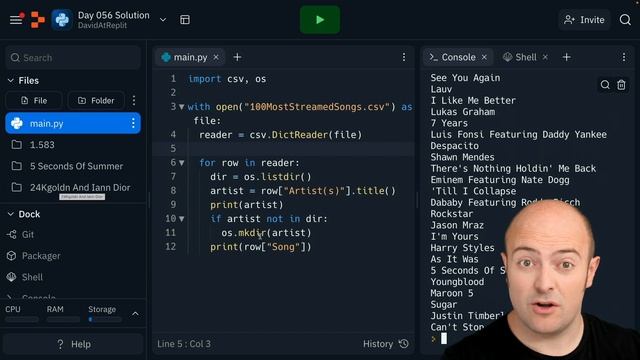Screen dimensions: 640x360
Task: Create a new Folder
Action: point(96,100)
